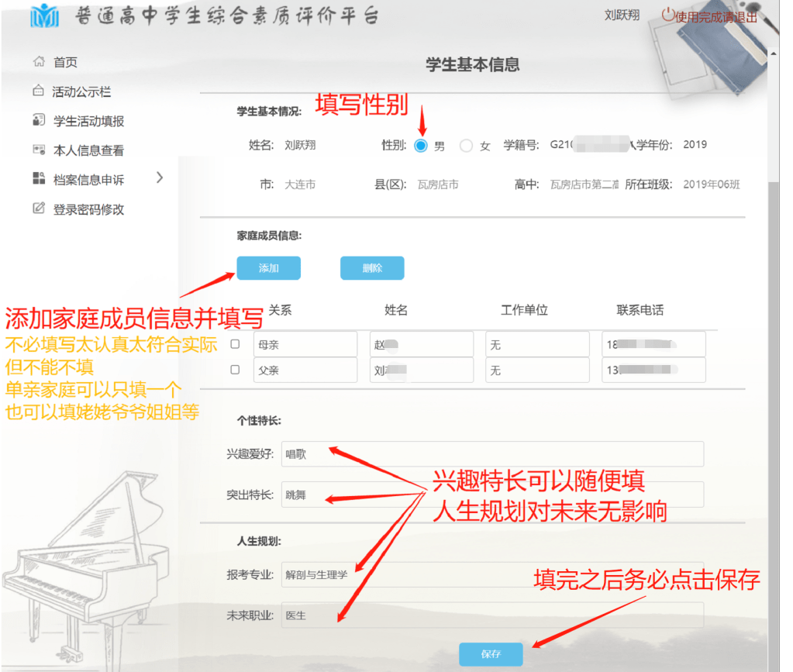The height and width of the screenshot is (672, 793).
Task: Click the 登录密码修改 edit icon
Action: pyautogui.click(x=39, y=208)
